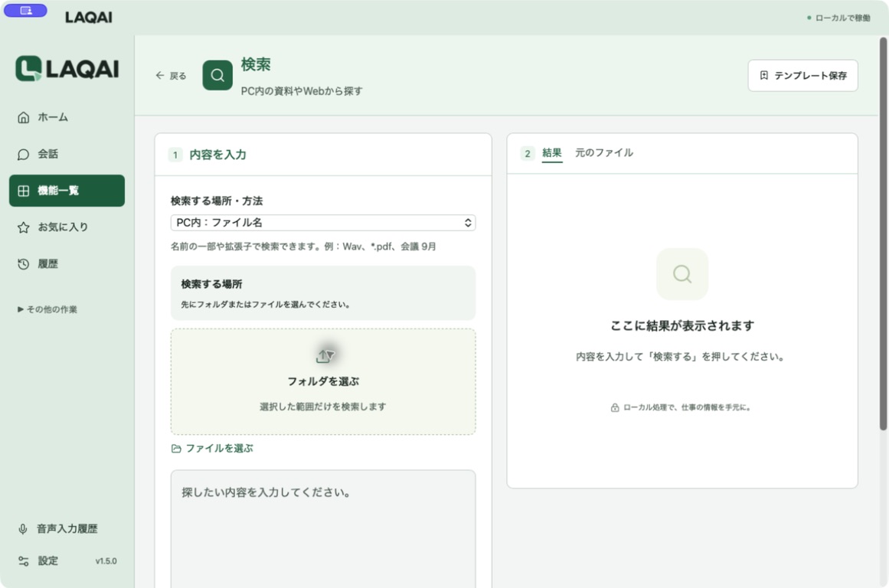Click the sliders icon beside 設定
Image resolution: width=889 pixels, height=588 pixels.
click(x=23, y=560)
